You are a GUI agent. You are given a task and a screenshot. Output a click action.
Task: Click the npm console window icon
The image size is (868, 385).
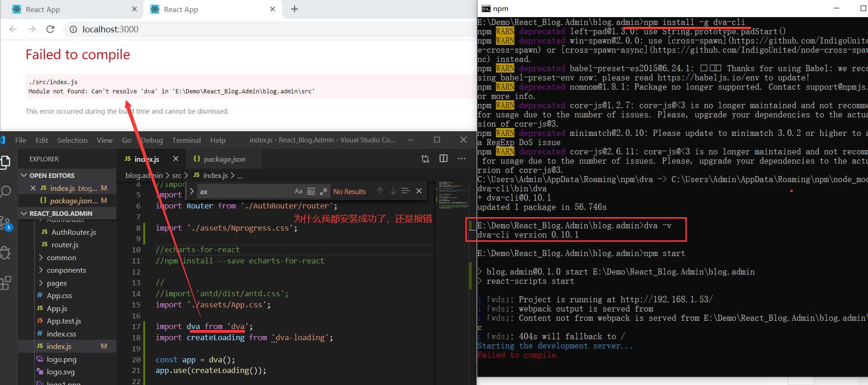[x=486, y=8]
